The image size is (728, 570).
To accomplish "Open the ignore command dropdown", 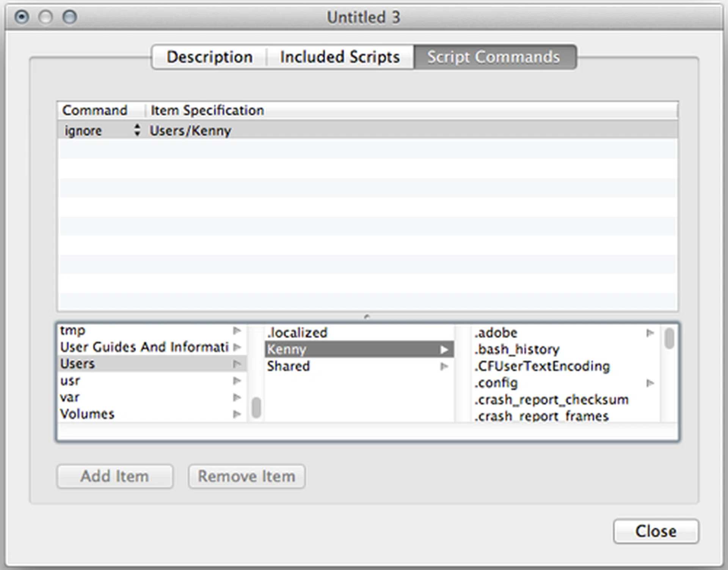I will 137,130.
